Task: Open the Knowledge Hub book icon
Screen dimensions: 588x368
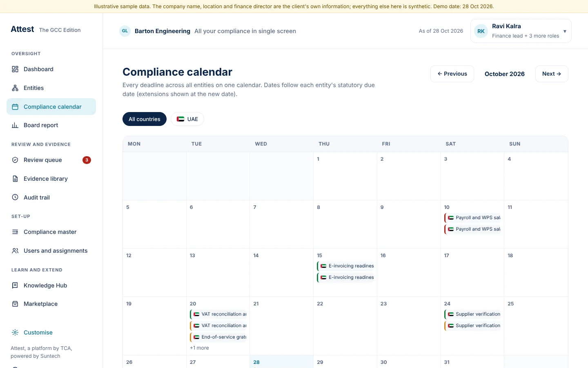Action: click(x=15, y=285)
